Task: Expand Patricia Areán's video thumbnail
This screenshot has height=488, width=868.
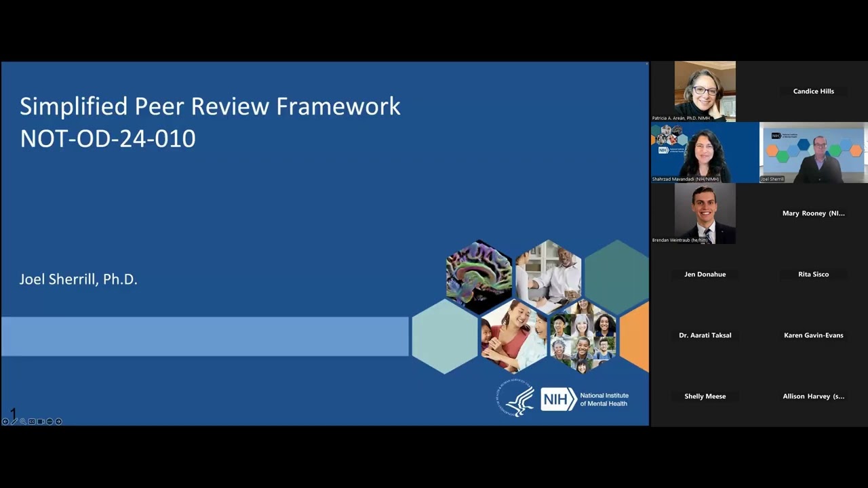Action: tap(705, 91)
